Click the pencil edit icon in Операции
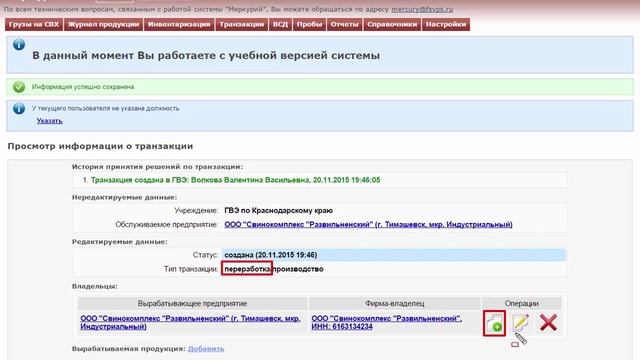Image resolution: width=640 pixels, height=360 pixels. (x=521, y=322)
